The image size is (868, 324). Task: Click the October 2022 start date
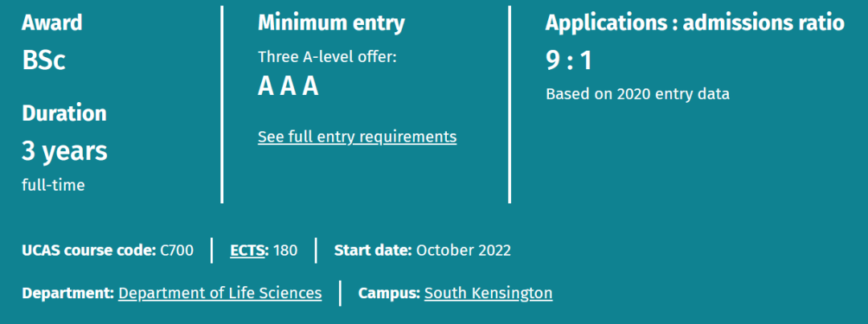463,251
